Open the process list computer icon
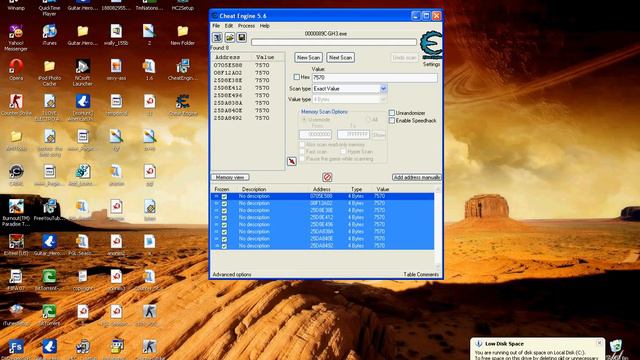 217,38
